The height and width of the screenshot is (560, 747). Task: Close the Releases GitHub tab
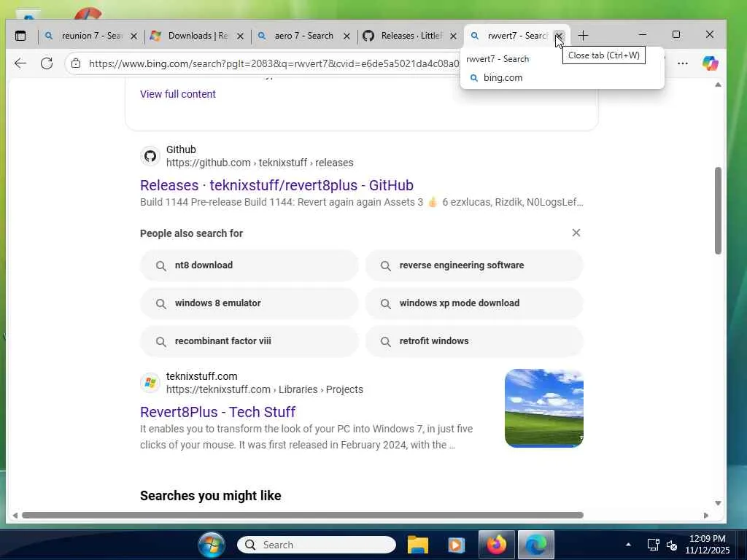pyautogui.click(x=453, y=36)
